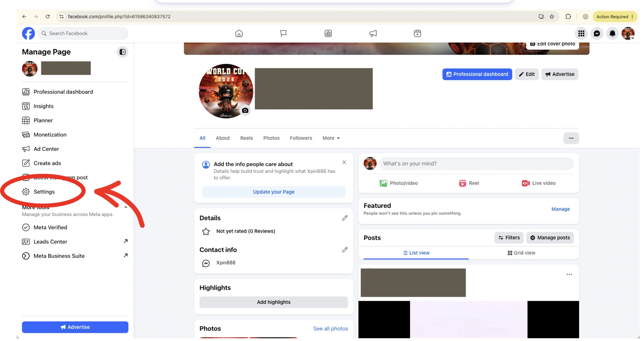Viewport: 644px width, 341px height.
Task: Open the post's three-dot options
Action: [569, 274]
